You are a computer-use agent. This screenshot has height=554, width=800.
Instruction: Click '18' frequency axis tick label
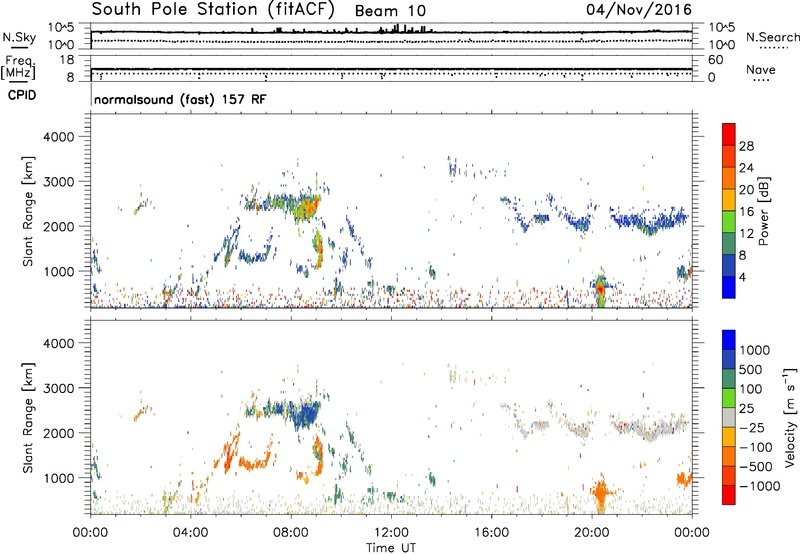67,60
